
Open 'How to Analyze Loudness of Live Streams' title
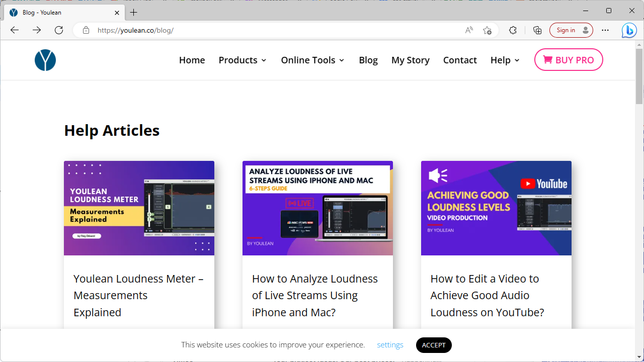(315, 295)
